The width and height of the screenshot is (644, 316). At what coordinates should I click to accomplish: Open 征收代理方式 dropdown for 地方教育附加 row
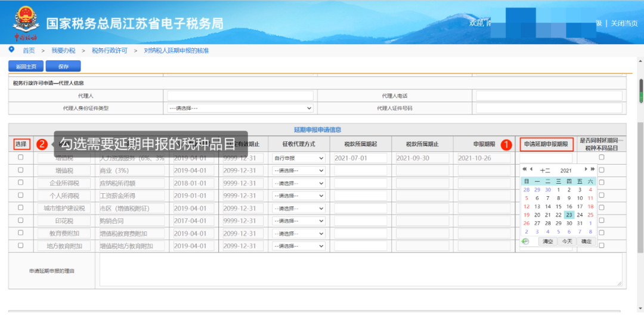pyautogui.click(x=298, y=246)
